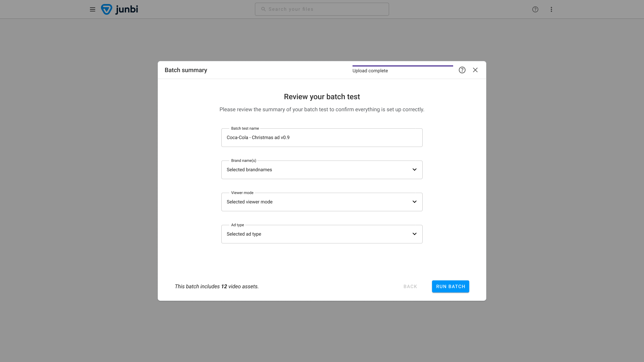Click the junbi logo
The image size is (644, 362).
click(x=120, y=9)
